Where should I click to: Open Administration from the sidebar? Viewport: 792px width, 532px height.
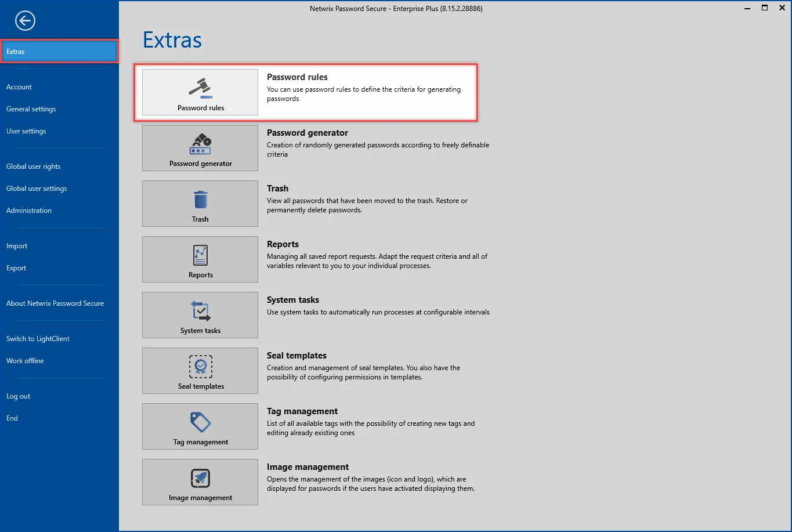point(29,211)
